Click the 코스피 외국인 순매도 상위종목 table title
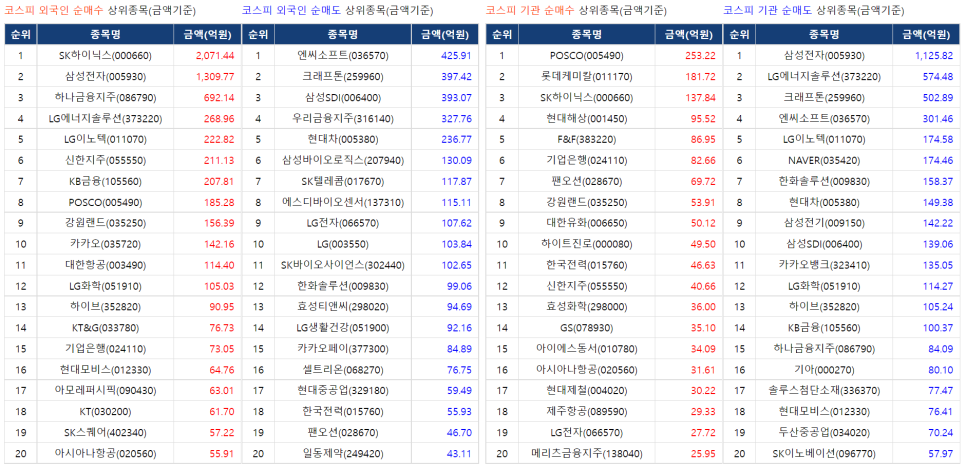Image resolution: width=966 pixels, height=467 pixels. click(x=337, y=10)
